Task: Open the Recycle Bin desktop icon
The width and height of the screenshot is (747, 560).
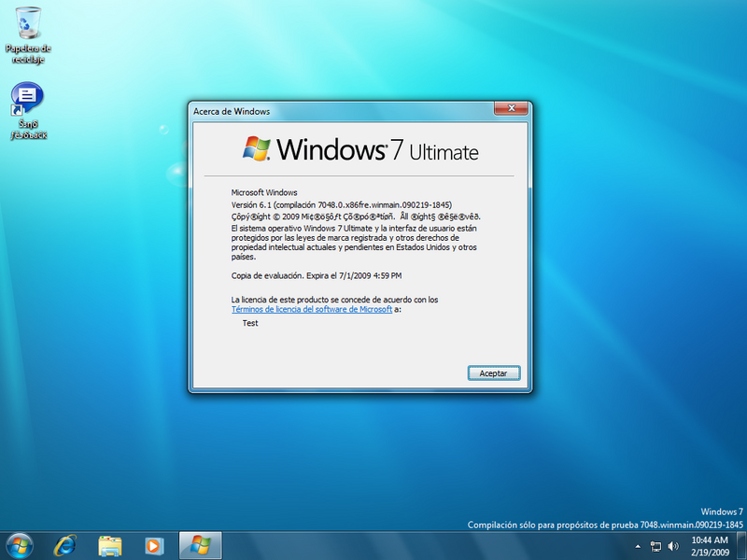Action: [x=28, y=35]
